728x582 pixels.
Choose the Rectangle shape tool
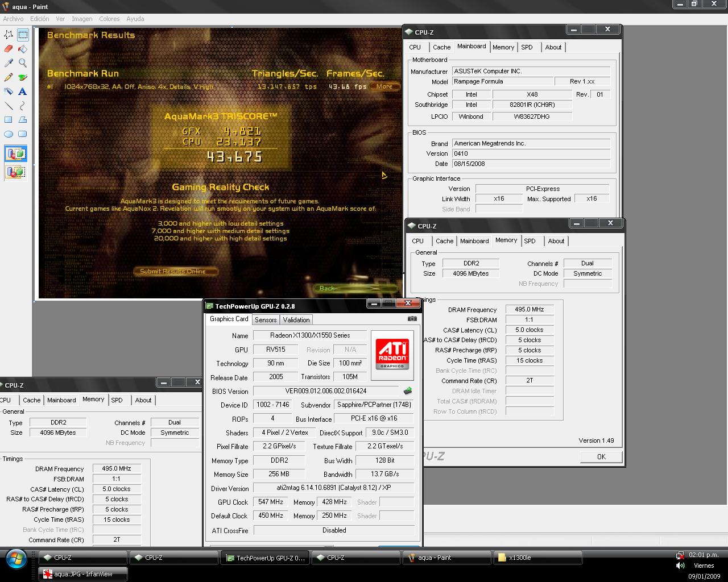[9, 119]
